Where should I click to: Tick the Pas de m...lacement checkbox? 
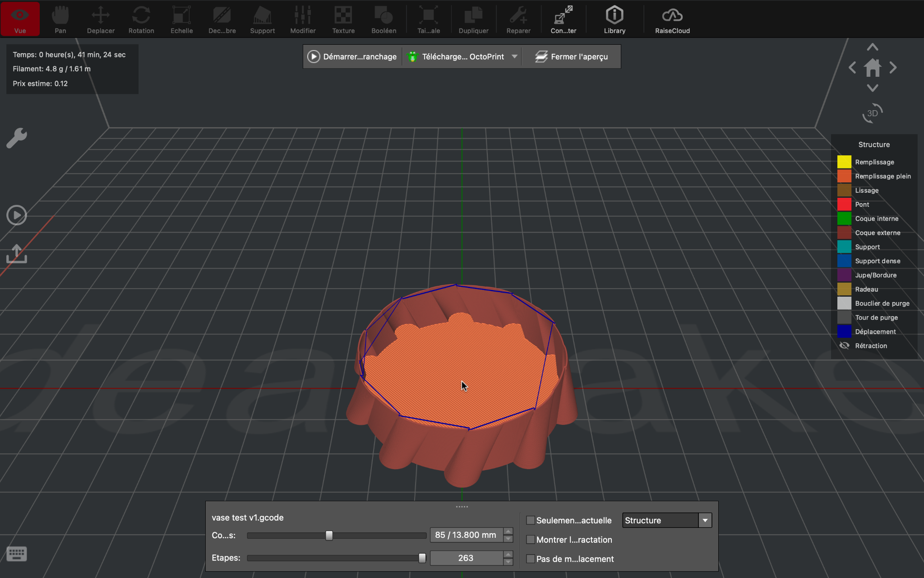pyautogui.click(x=531, y=559)
